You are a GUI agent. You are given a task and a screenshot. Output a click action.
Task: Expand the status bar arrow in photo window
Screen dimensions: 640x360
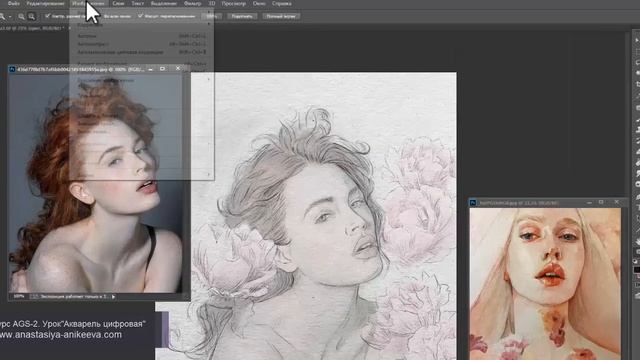point(113,296)
